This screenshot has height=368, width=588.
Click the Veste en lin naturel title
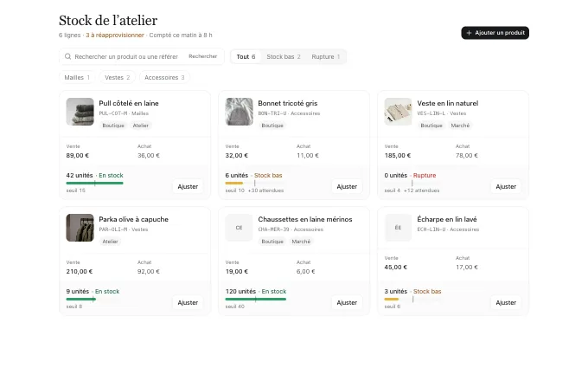tap(448, 103)
